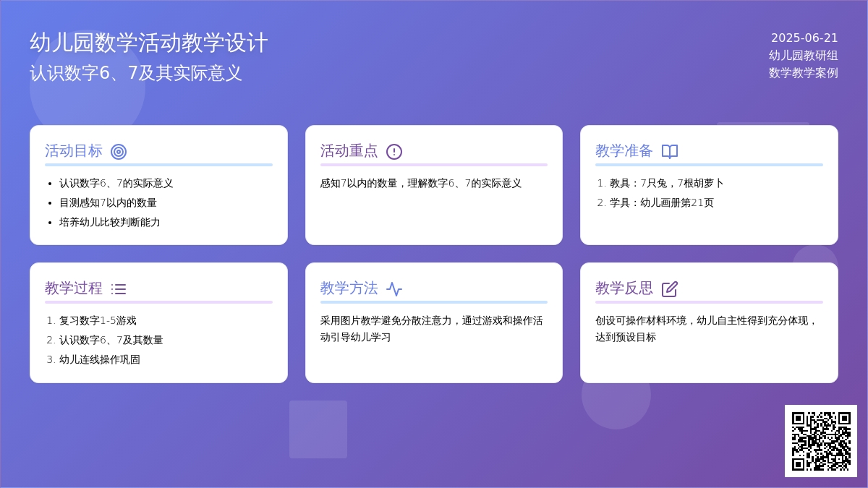The height and width of the screenshot is (488, 868).
Task: Click the 教学过程 card heading
Action: coord(74,288)
